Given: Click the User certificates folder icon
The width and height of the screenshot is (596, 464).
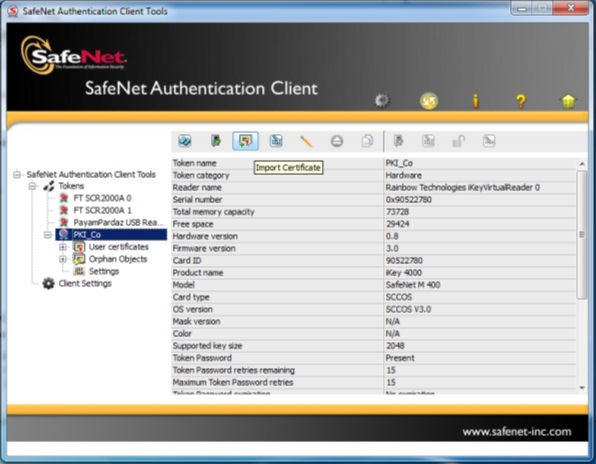Looking at the screenshot, I should click(79, 247).
